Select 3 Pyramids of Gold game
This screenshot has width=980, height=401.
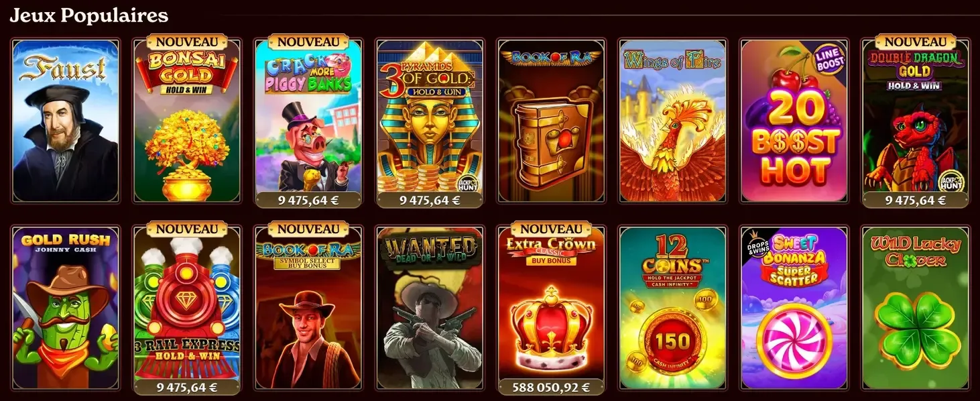coord(430,121)
